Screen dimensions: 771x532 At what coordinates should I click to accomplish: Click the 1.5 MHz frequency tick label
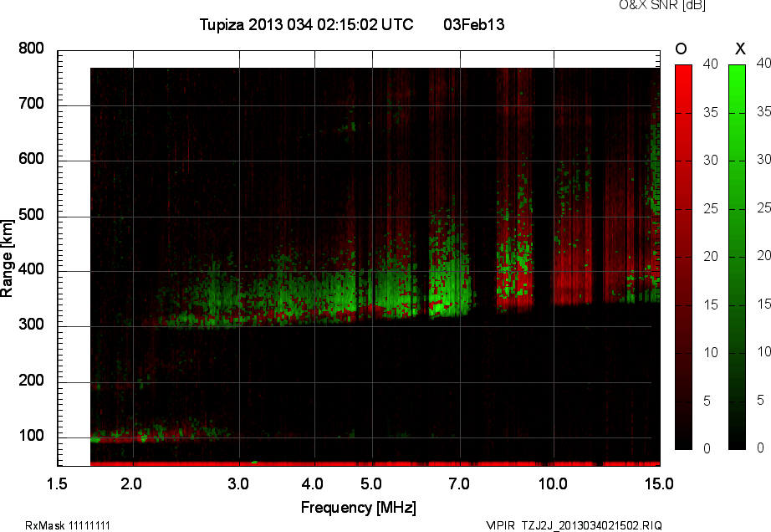(58, 483)
